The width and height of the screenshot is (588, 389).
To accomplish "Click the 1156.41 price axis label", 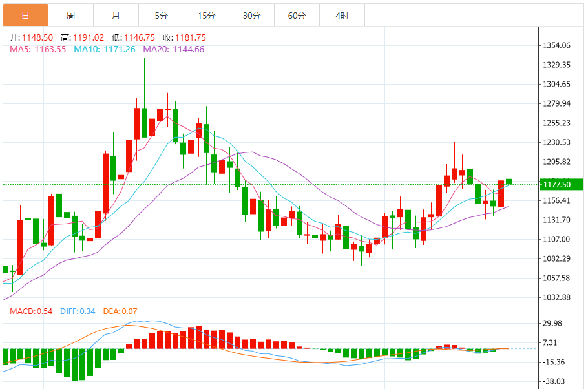I will pos(556,200).
